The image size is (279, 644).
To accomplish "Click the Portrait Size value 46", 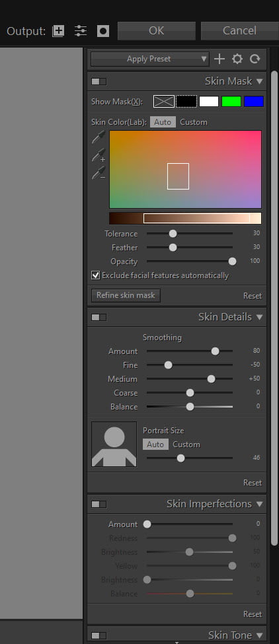I will pos(257,458).
